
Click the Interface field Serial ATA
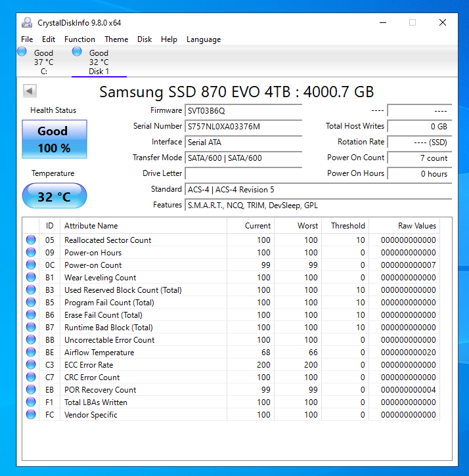point(243,142)
